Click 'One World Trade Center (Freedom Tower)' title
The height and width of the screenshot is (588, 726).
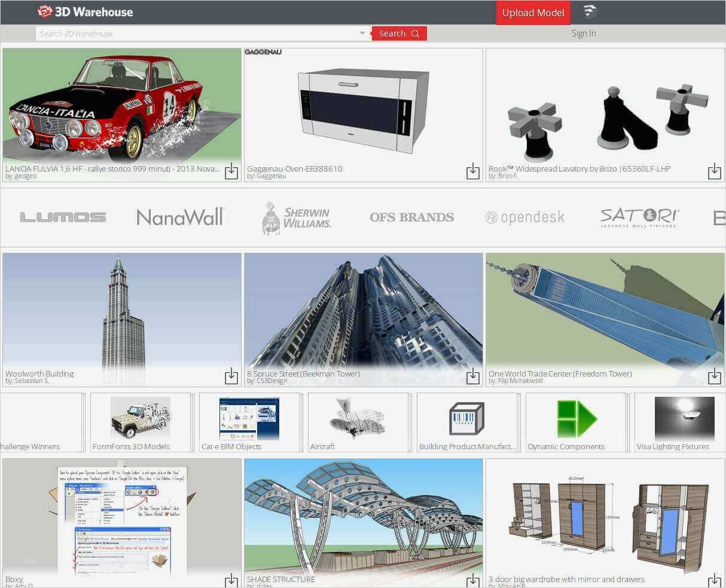click(560, 373)
